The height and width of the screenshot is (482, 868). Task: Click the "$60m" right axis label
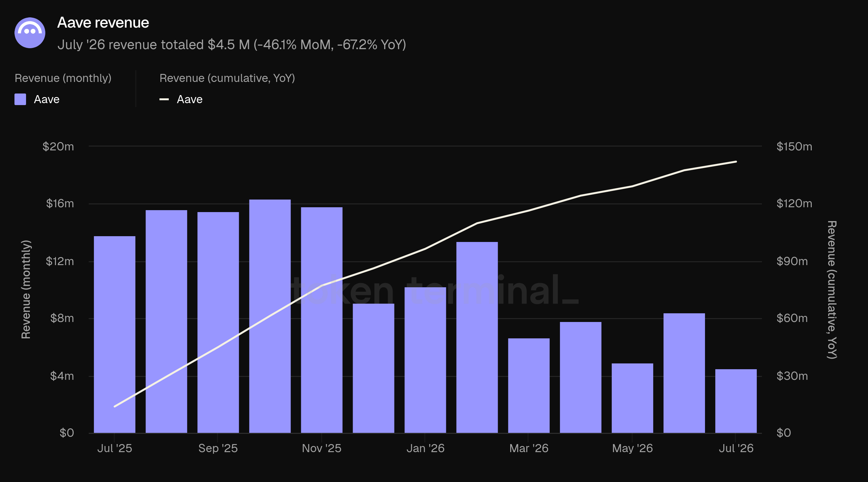792,318
